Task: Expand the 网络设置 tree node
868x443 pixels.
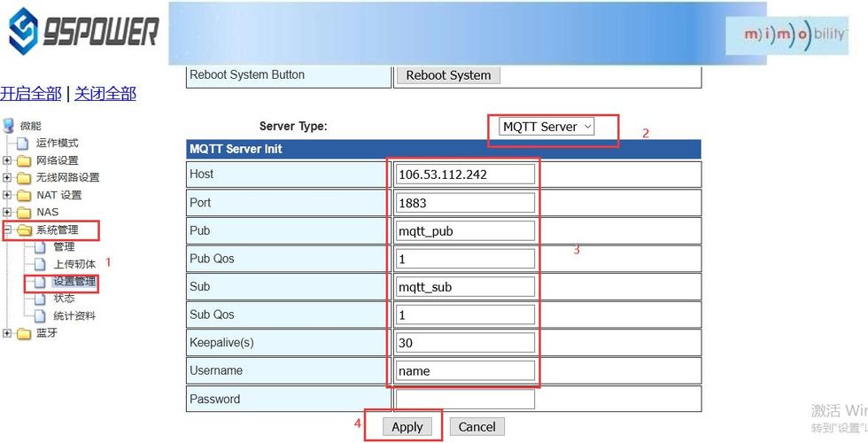Action: click(x=7, y=160)
